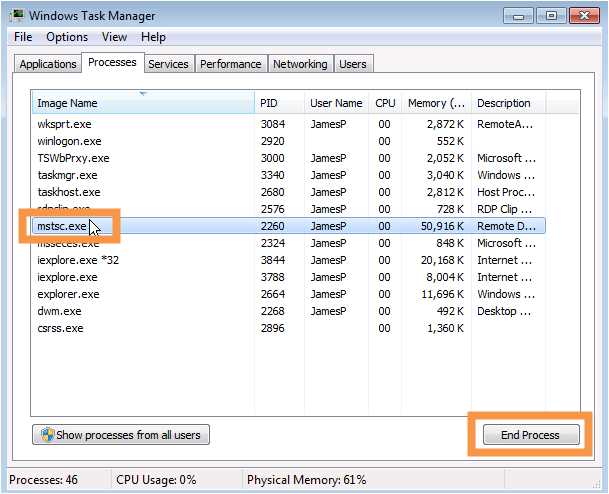Click the Task Manager title bar icon
This screenshot has height=494, width=609.
tap(17, 16)
